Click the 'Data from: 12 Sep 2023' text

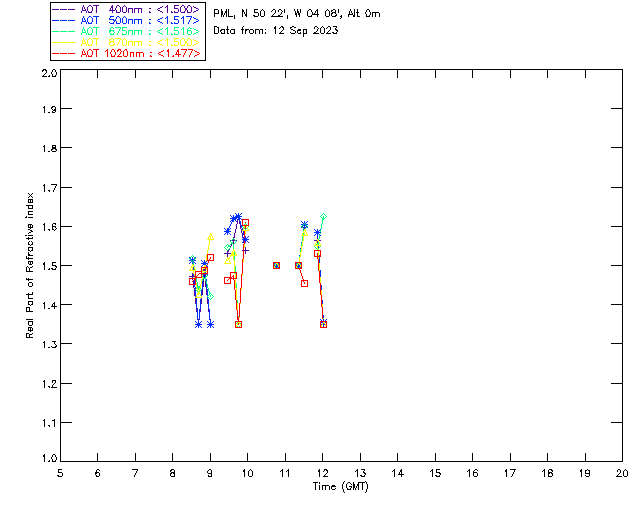pyautogui.click(x=276, y=31)
